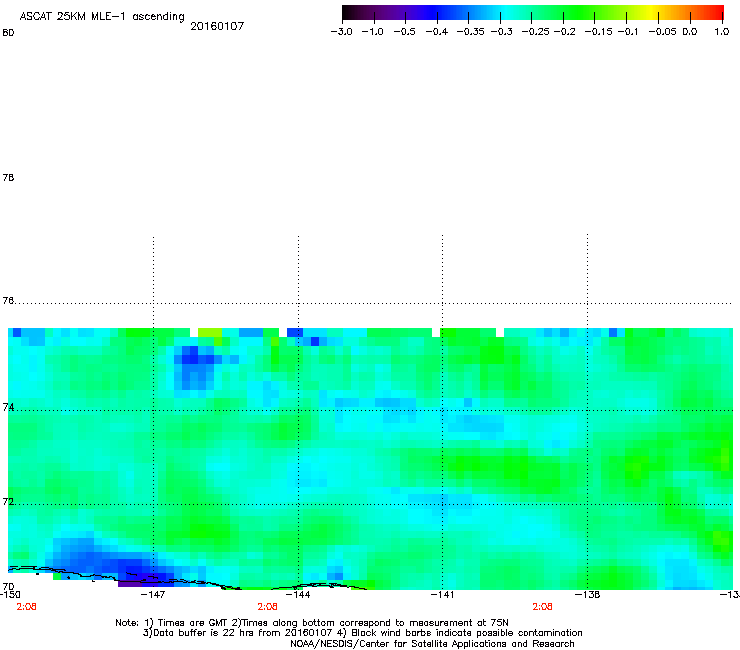Screen dimensions: 740x650
Task: Click the colorbar label '-0.35'
Action: coord(471,32)
